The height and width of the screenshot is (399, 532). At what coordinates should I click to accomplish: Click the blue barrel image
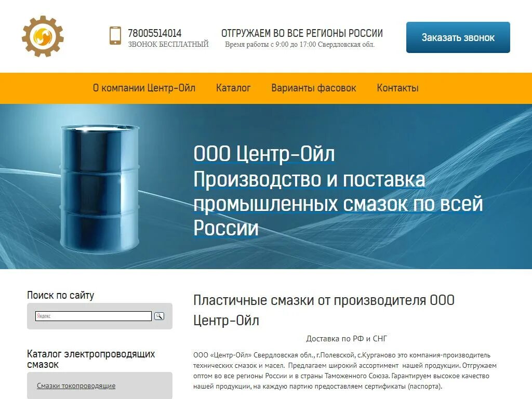tap(100, 188)
